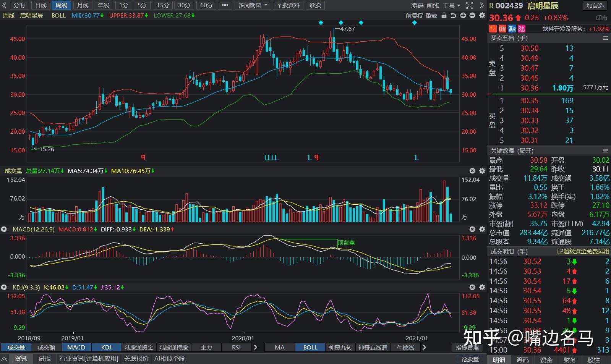Open 研报 research reports tab
611x364 pixels.
(44, 359)
